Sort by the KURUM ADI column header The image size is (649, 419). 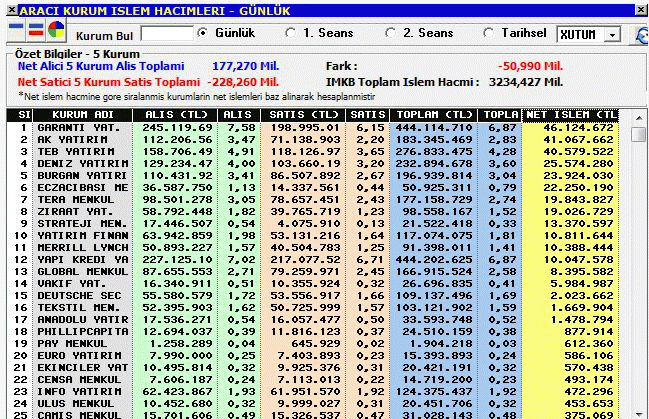tap(82, 115)
